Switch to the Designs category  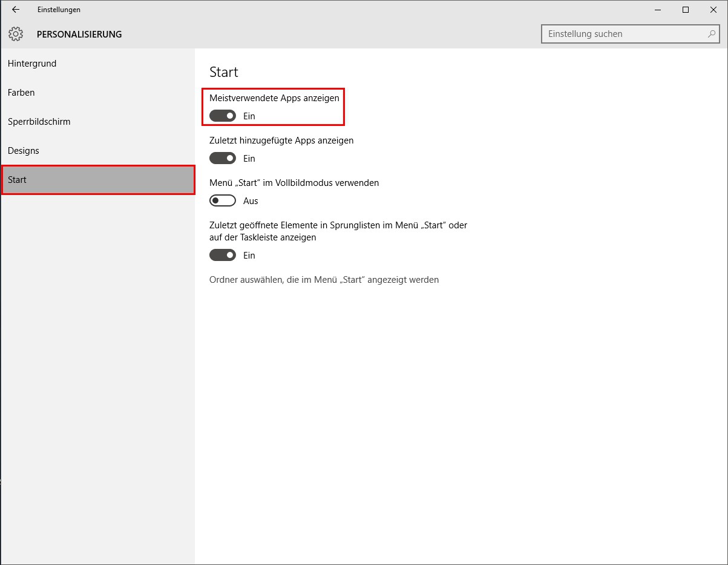23,151
